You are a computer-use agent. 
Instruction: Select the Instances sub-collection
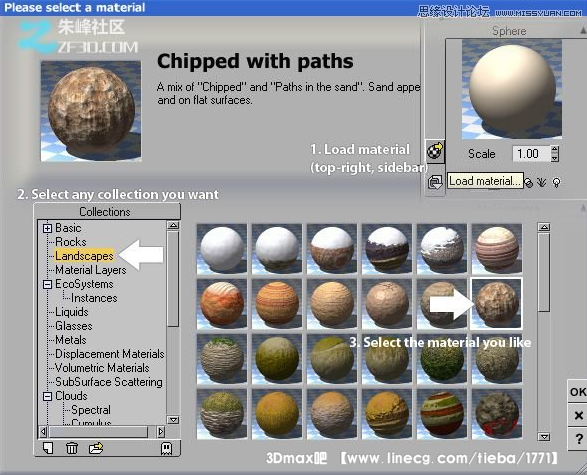click(94, 298)
